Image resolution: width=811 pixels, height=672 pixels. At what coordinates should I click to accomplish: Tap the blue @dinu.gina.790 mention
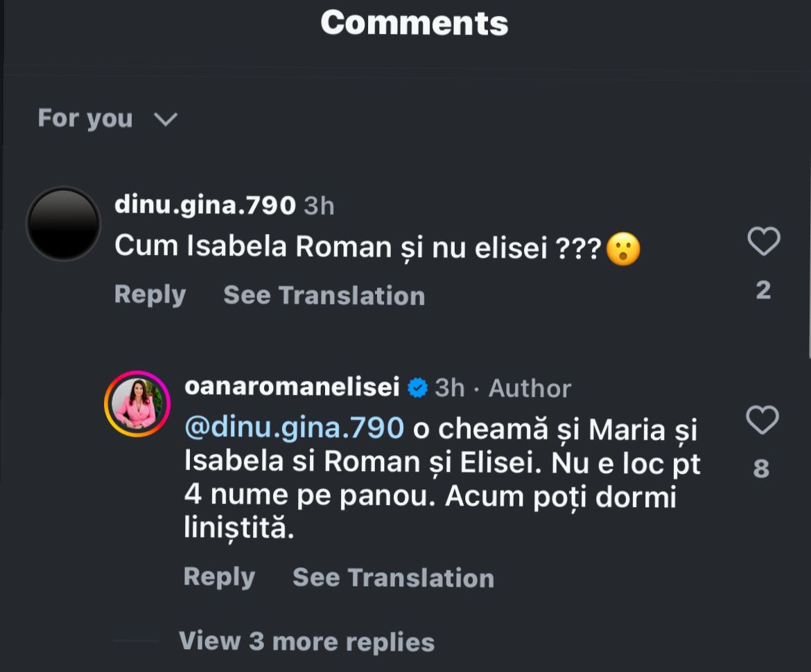[x=294, y=427]
